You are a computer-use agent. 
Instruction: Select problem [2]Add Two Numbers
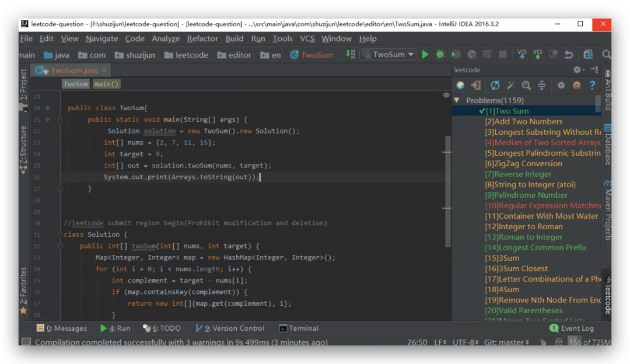click(524, 121)
